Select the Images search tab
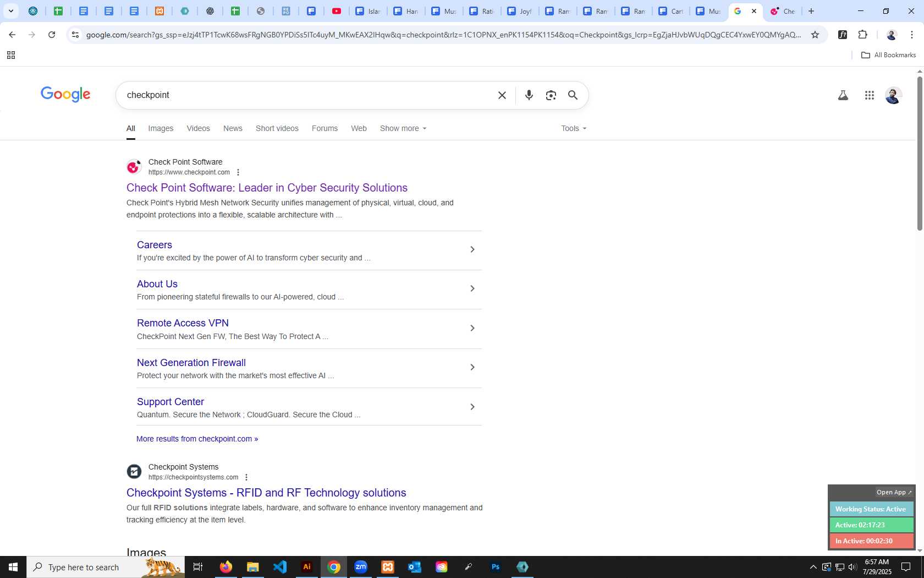 click(161, 128)
